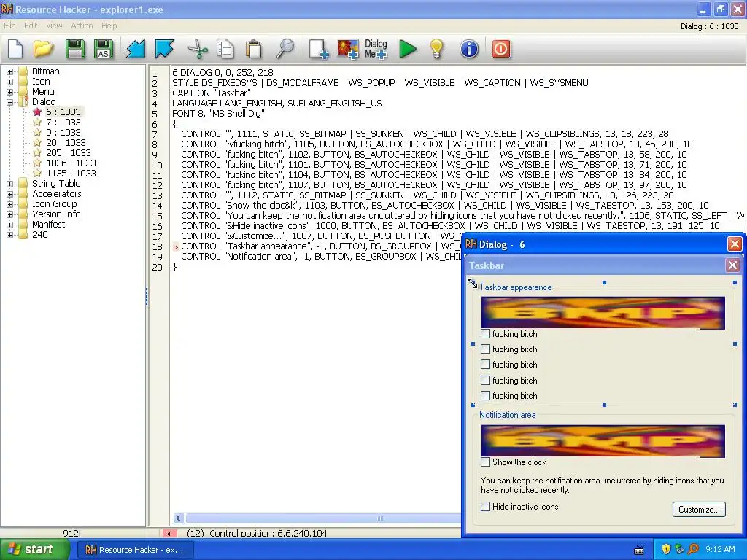Open About via the blue info icon

point(469,49)
